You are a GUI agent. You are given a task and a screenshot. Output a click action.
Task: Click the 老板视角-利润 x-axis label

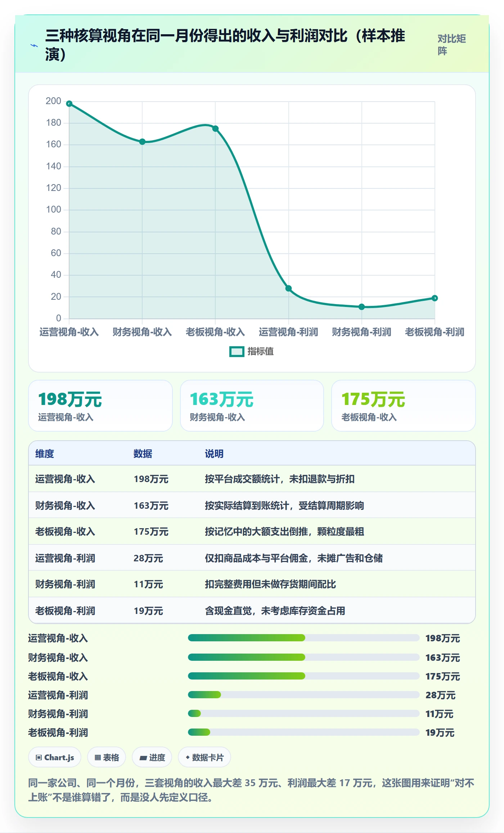435,332
